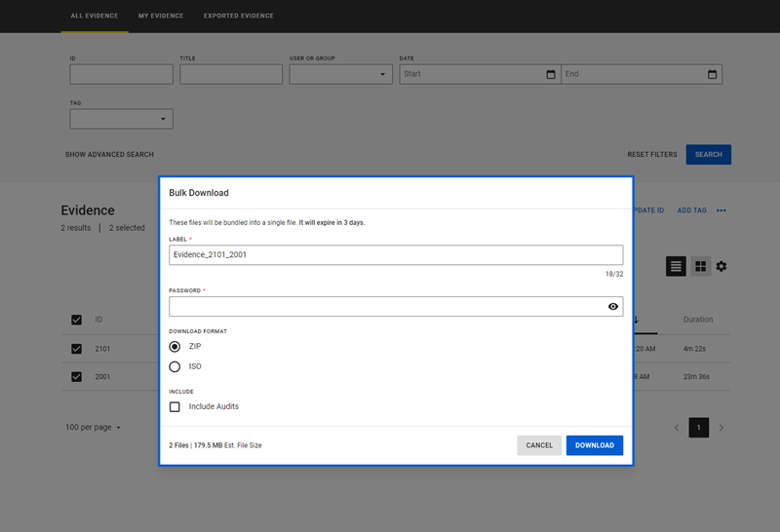Image resolution: width=780 pixels, height=532 pixels.
Task: Show Advanced Search options
Action: pyautogui.click(x=109, y=155)
